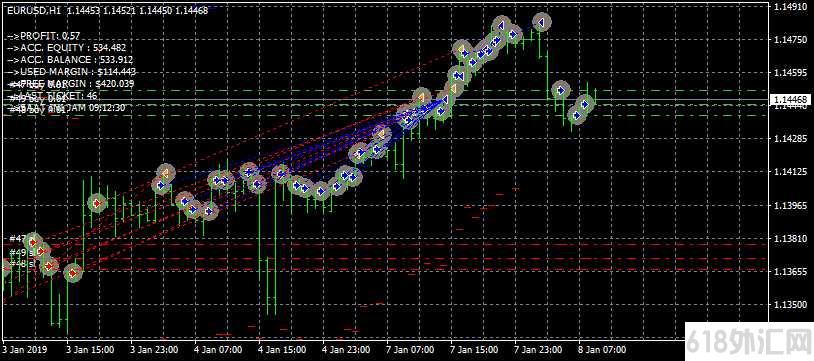Select the rightmost blue trade arrow marker
Screen dimensions: 814x361
click(x=585, y=104)
